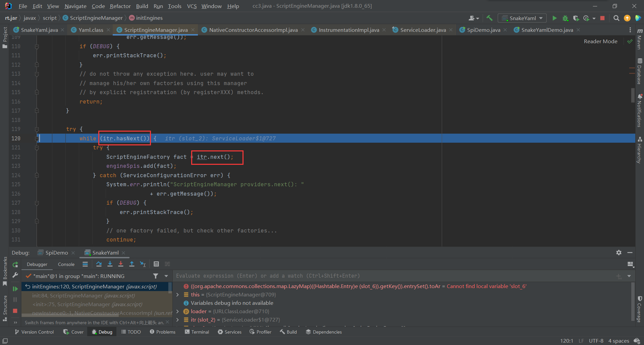The width and height of the screenshot is (644, 345).
Task: Switch to SnakeYaml.java editor tab
Action: click(39, 30)
